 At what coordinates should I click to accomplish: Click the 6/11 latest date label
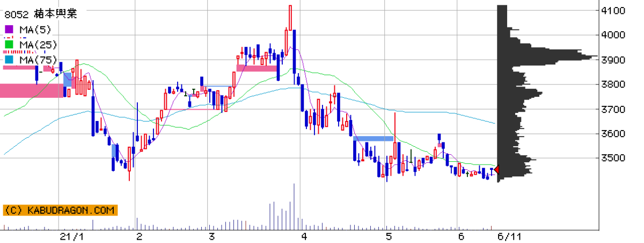click(x=510, y=237)
